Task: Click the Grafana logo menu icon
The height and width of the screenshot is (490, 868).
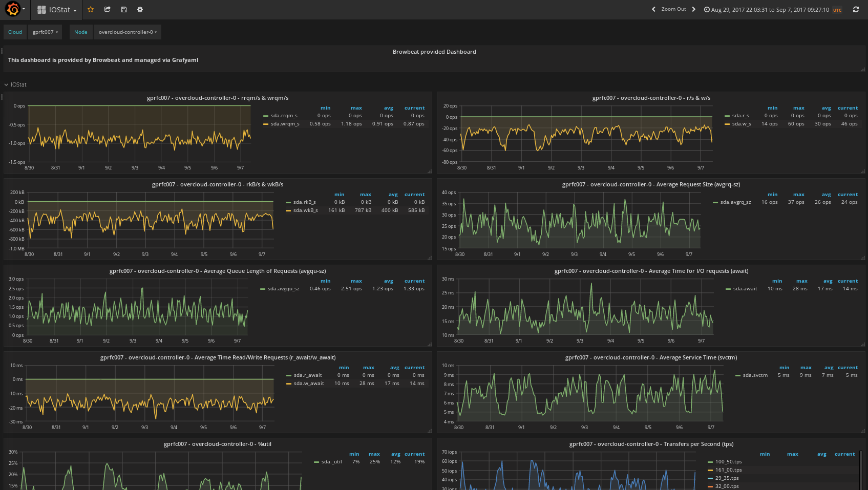Action: click(14, 9)
